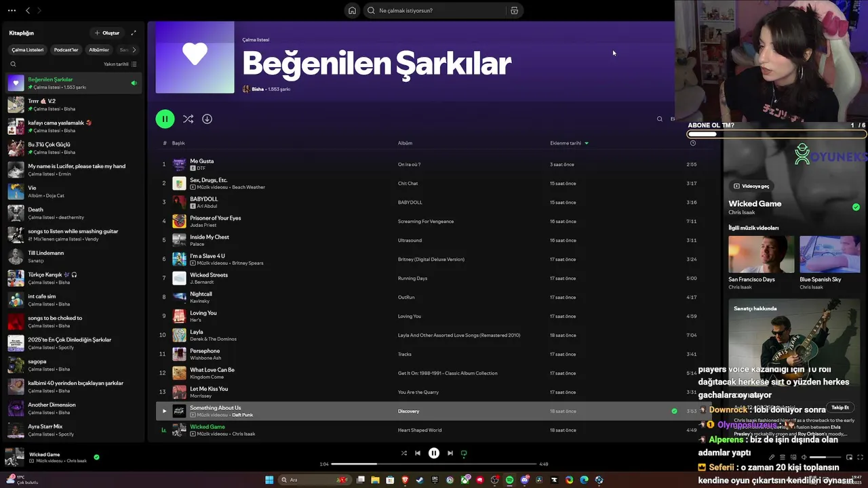This screenshot has width=868, height=488.
Task: Adjust the volume slider
Action: [825, 457]
